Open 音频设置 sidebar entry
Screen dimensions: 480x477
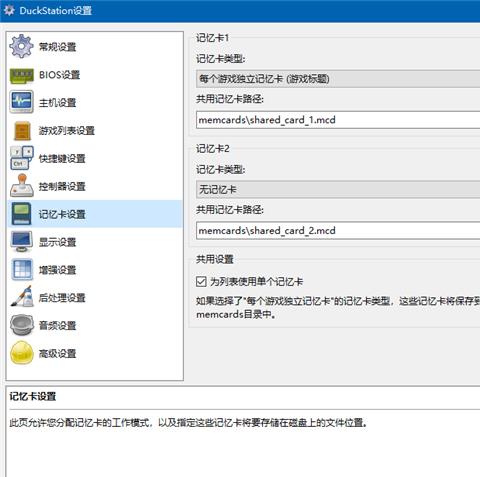(95, 325)
